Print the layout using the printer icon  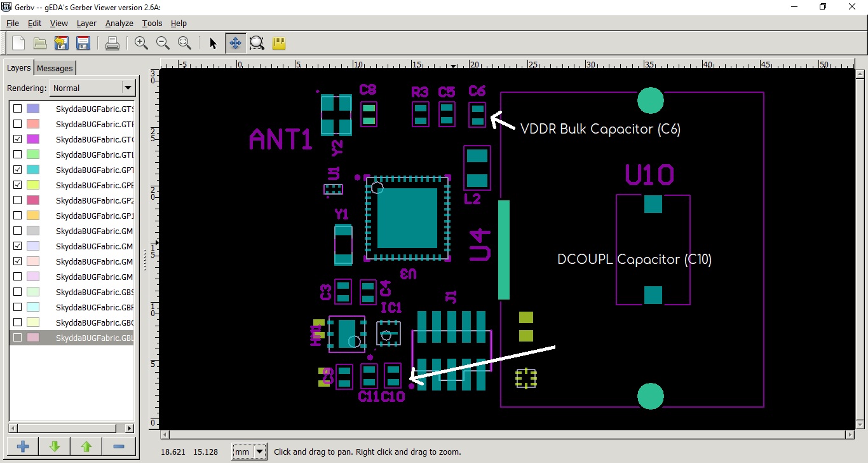point(112,43)
